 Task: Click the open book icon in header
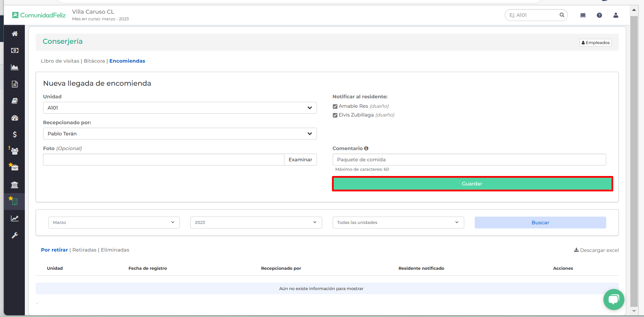[x=583, y=15]
